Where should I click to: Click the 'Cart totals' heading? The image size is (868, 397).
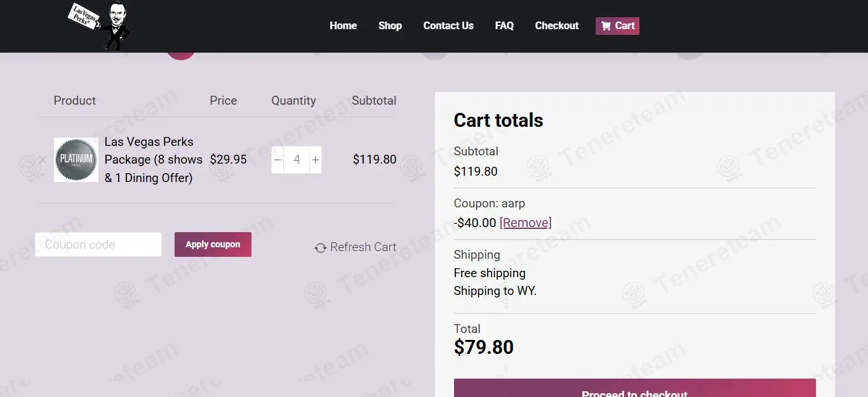point(498,120)
